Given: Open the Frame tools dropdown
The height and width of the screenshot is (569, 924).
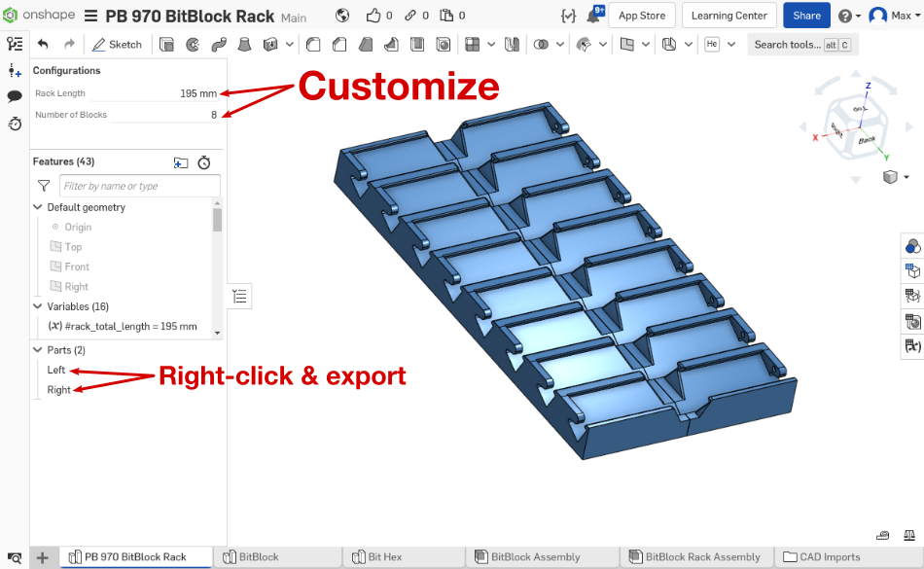Looking at the screenshot, I should click(689, 44).
